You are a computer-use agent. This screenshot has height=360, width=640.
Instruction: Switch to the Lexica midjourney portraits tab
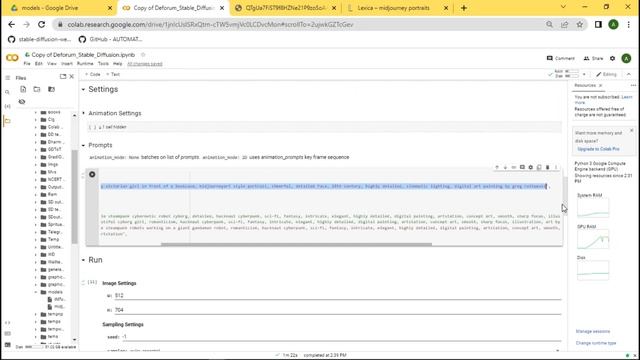click(393, 8)
